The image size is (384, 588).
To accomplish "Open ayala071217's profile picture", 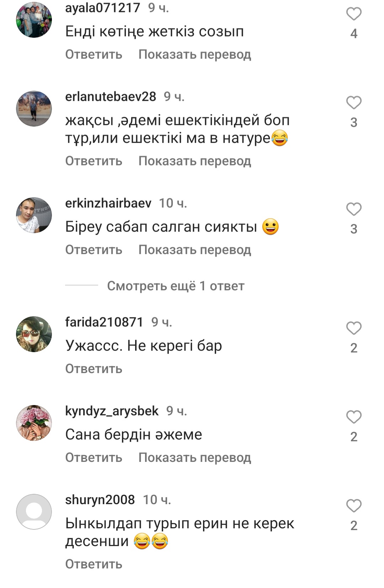I will pyautogui.click(x=34, y=20).
